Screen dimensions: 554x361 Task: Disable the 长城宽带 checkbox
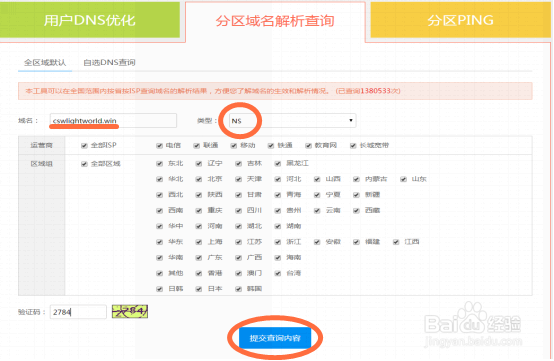[353, 146]
